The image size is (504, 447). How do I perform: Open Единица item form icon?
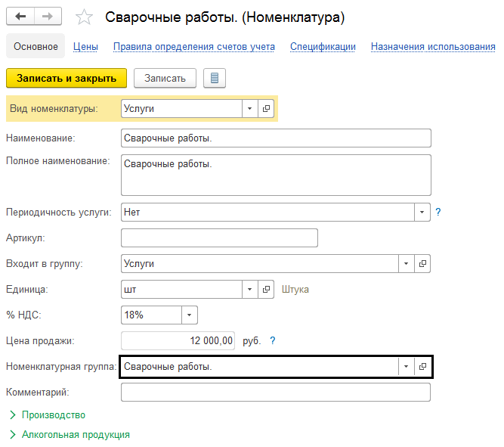(266, 290)
